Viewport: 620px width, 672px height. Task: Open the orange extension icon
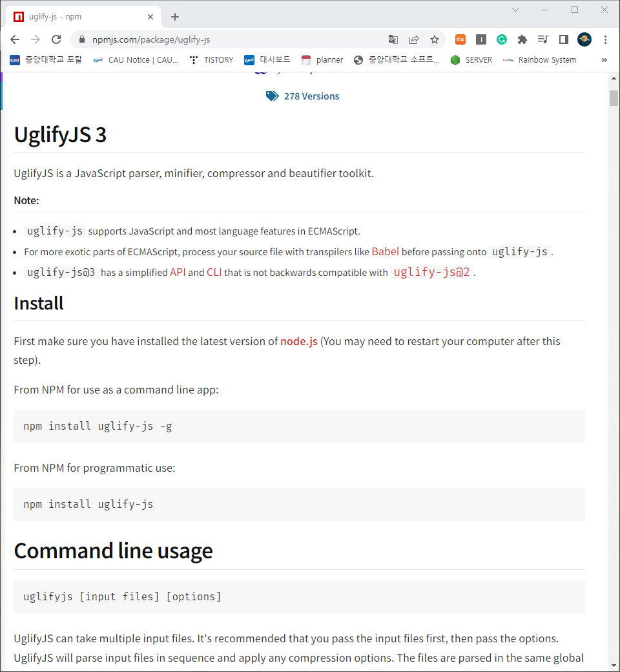tap(460, 39)
